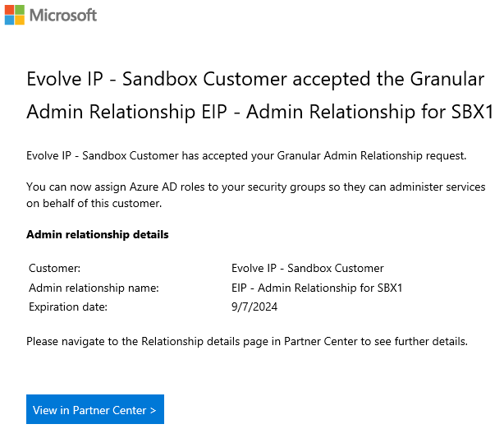504x438 pixels.
Task: Click value 'EIP - Admin Relationship for SBX1' in details
Action: (317, 288)
